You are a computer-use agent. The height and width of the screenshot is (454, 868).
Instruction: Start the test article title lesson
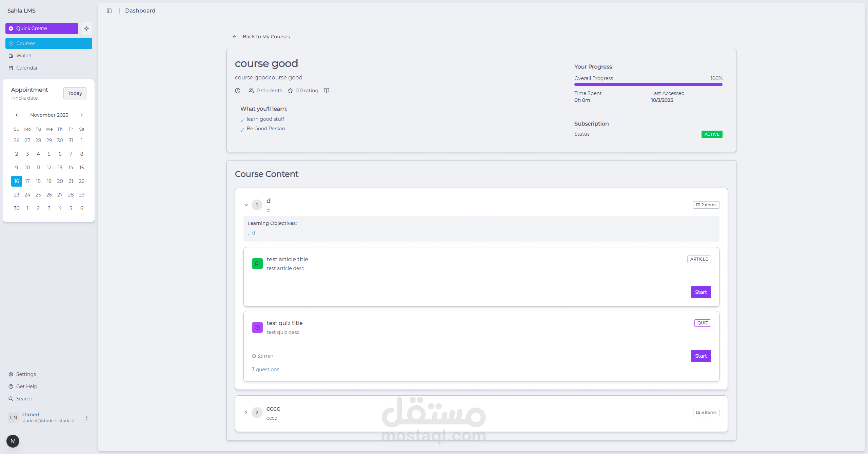coord(701,292)
